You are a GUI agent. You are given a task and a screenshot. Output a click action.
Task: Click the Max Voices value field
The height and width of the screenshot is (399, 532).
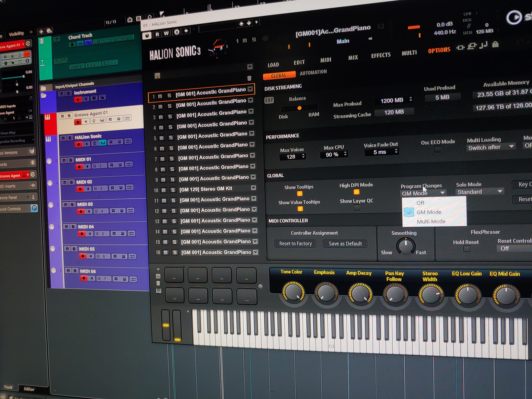(x=291, y=157)
